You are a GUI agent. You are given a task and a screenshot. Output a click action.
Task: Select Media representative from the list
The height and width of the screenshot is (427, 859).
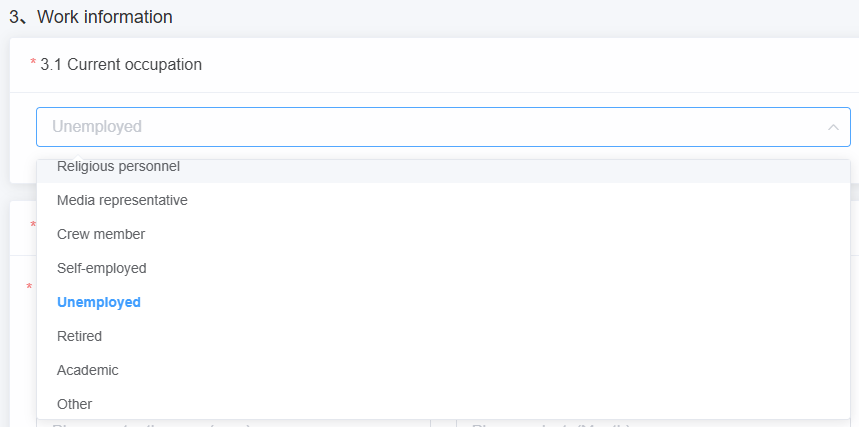coord(122,200)
